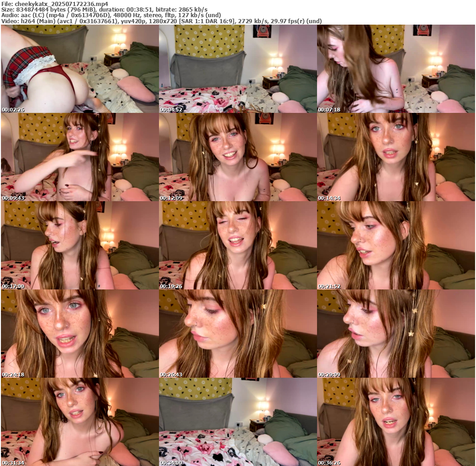Open the frame marked 00:04:52
The width and height of the screenshot is (476, 466).
pos(238,69)
